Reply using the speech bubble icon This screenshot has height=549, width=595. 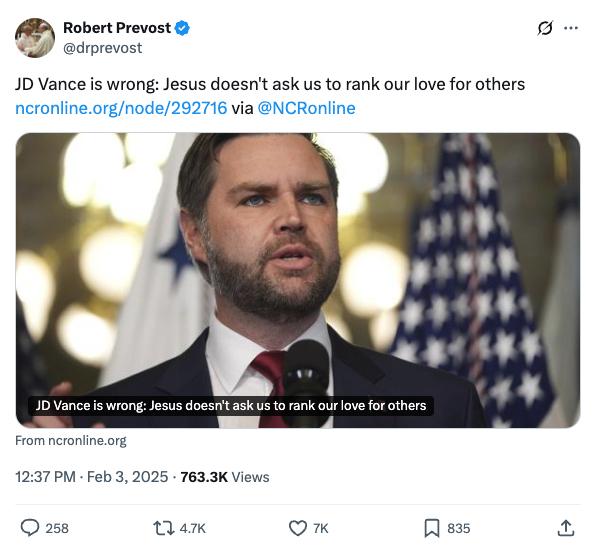tap(30, 528)
